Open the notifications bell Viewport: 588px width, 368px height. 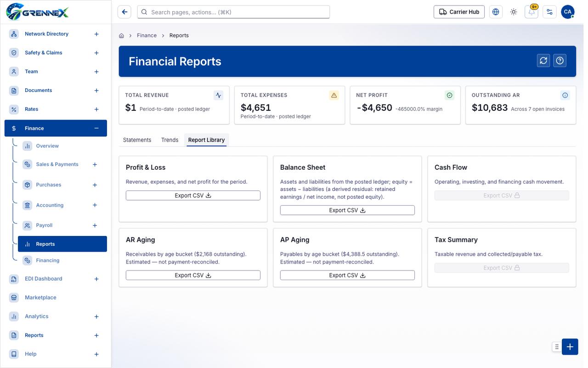coord(531,12)
